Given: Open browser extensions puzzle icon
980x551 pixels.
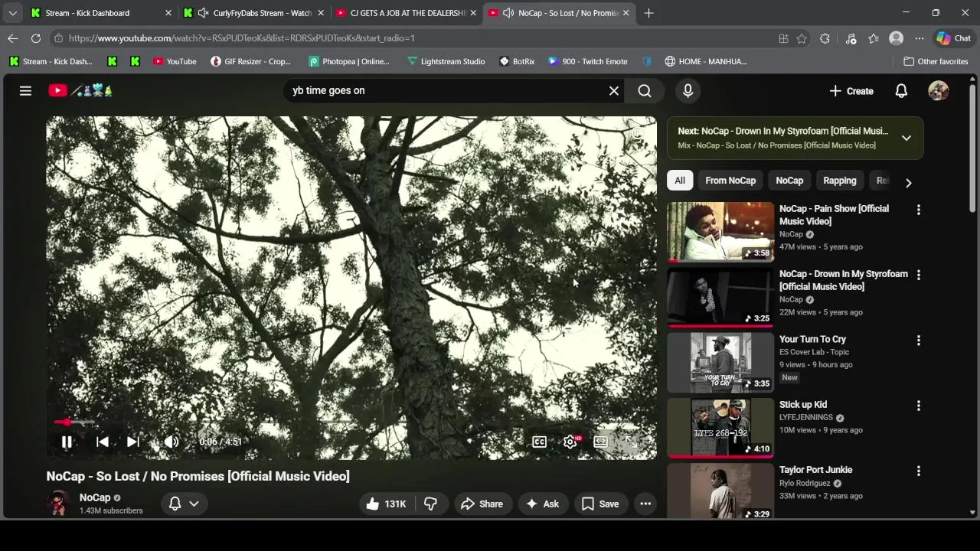Looking at the screenshot, I should click(x=825, y=38).
